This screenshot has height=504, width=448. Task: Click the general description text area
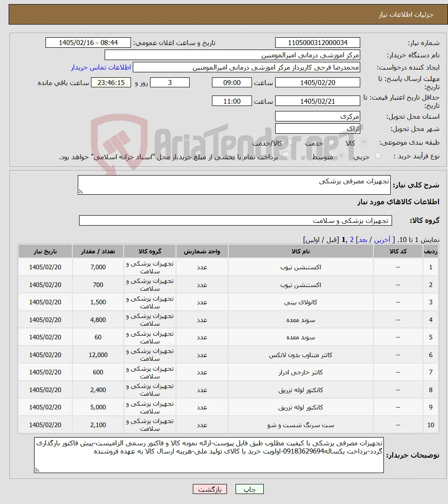(234, 185)
